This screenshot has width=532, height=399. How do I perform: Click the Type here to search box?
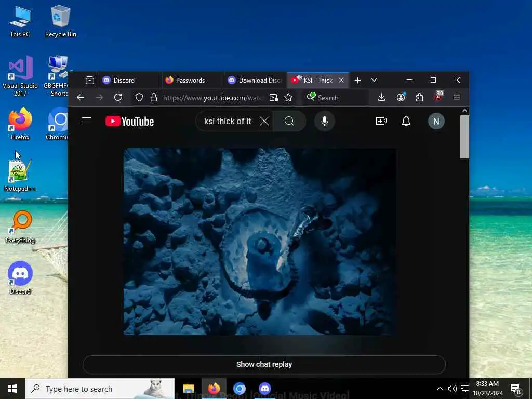[100, 389]
